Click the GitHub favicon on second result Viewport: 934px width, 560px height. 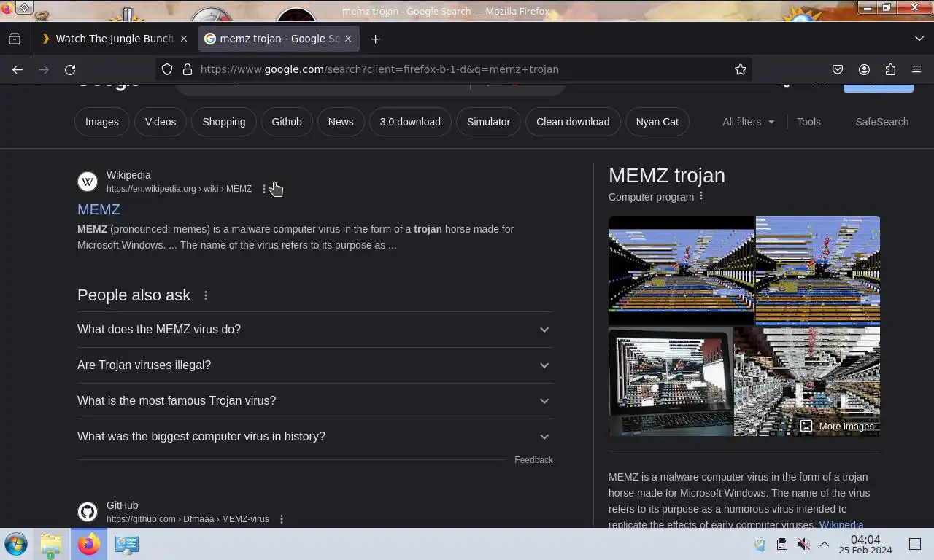(88, 512)
